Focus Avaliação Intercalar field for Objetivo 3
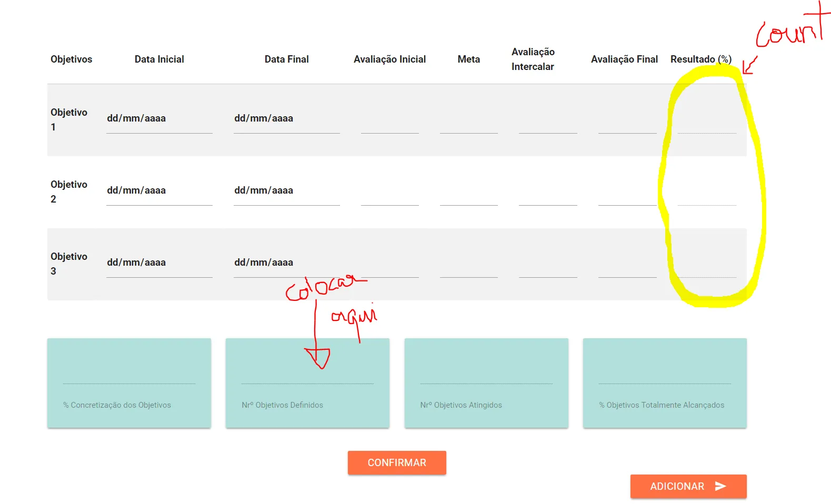The image size is (831, 504). pos(548,263)
